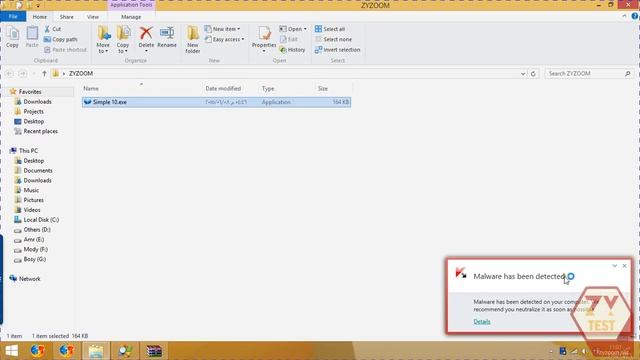The height and width of the screenshot is (360, 640).
Task: Rename the selected file
Action: point(167,37)
